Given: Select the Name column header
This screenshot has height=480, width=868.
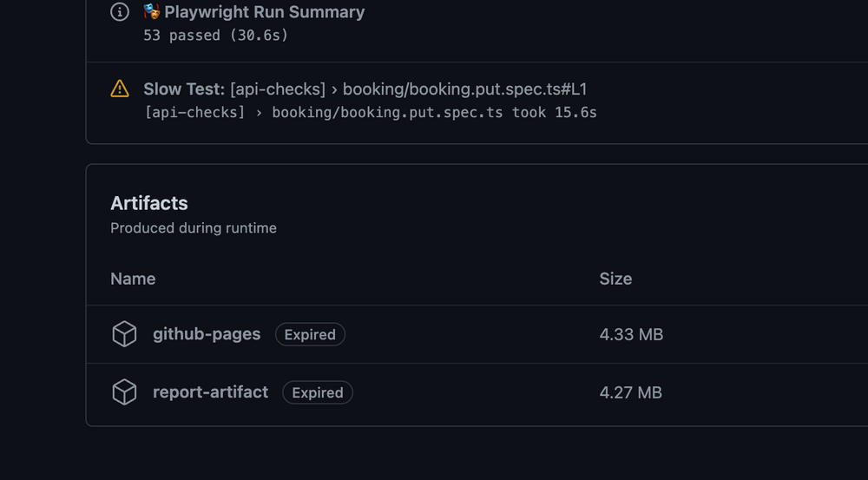Looking at the screenshot, I should [133, 279].
